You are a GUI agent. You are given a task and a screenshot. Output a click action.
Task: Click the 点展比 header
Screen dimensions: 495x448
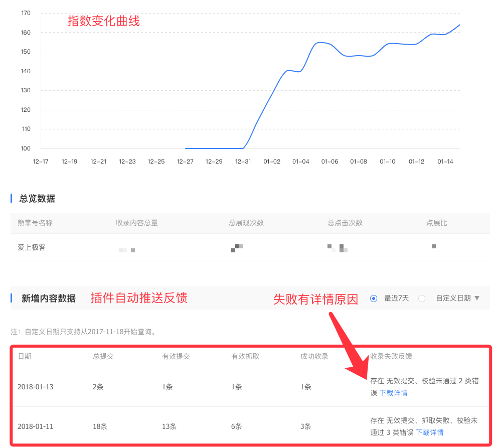click(x=436, y=223)
